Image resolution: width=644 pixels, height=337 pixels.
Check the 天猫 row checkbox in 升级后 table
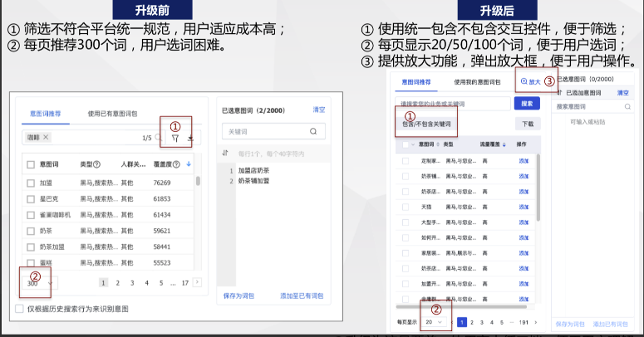(x=406, y=207)
